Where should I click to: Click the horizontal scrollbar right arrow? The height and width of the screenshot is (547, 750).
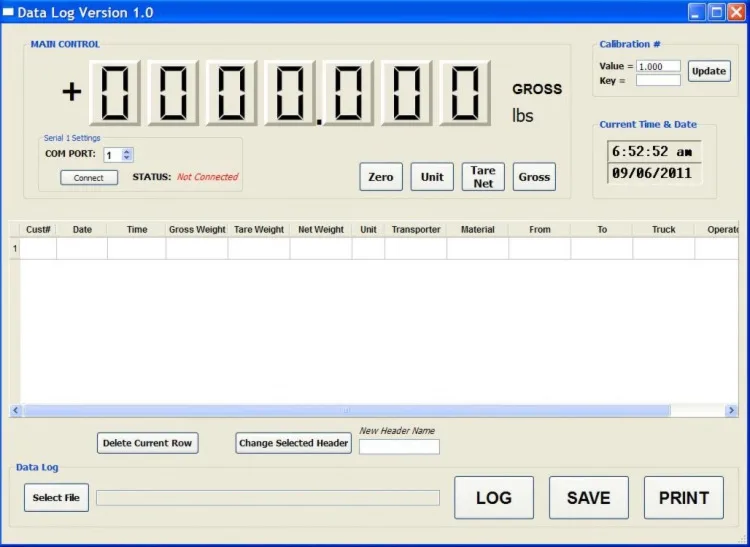pos(731,410)
